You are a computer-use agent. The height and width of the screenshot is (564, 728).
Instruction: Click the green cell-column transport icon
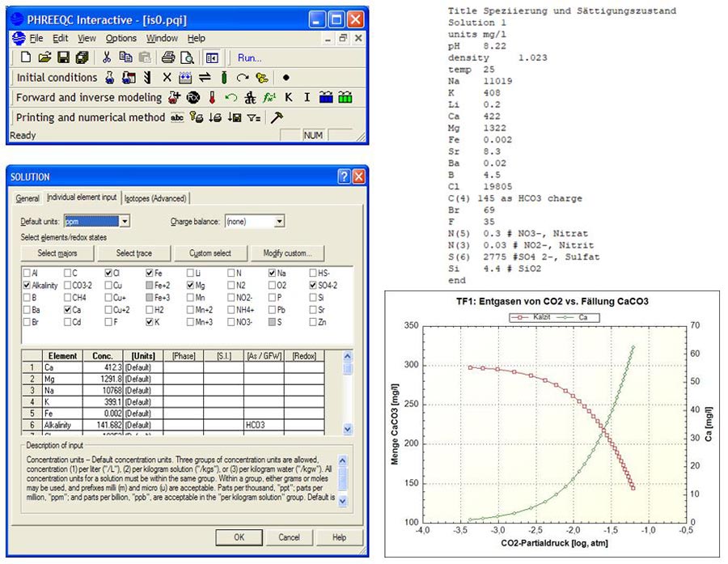click(345, 98)
